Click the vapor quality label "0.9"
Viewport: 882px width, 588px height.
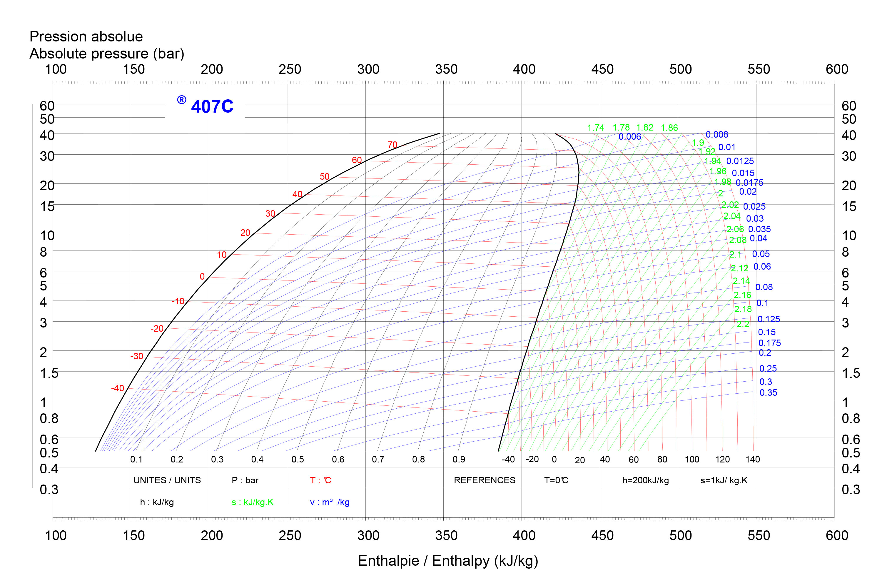(x=459, y=459)
